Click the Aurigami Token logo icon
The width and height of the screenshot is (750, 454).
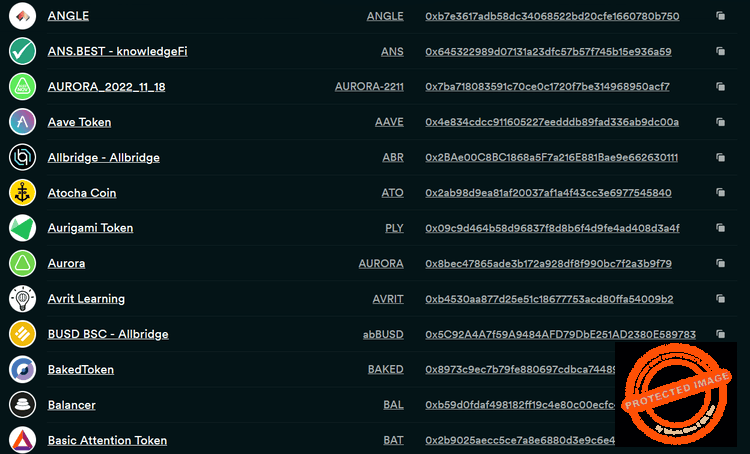click(x=22, y=228)
